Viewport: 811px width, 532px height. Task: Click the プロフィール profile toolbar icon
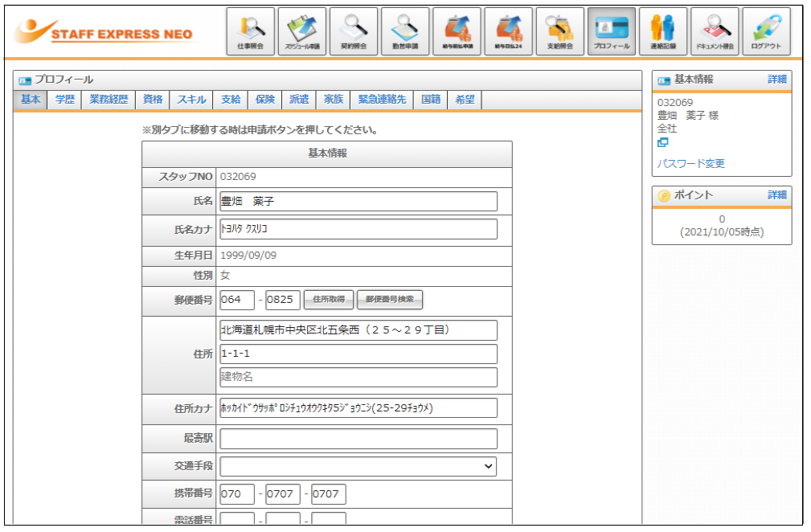(611, 31)
